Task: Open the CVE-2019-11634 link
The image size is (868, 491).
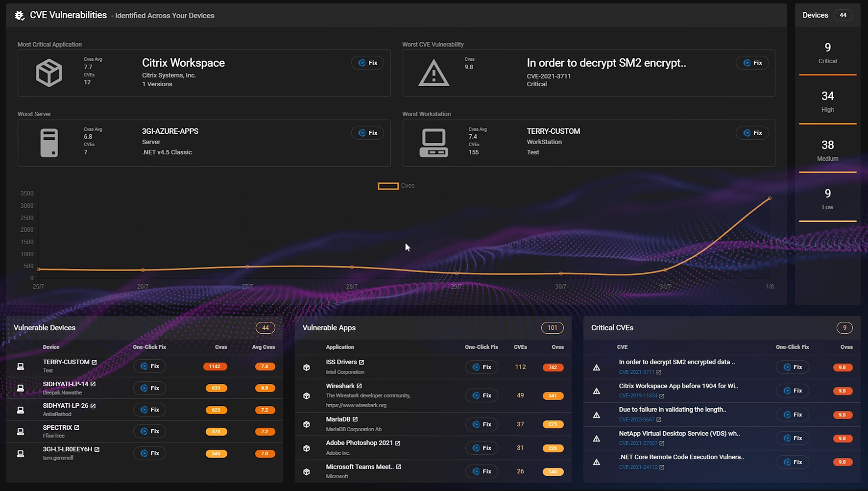Action: [x=637, y=396]
